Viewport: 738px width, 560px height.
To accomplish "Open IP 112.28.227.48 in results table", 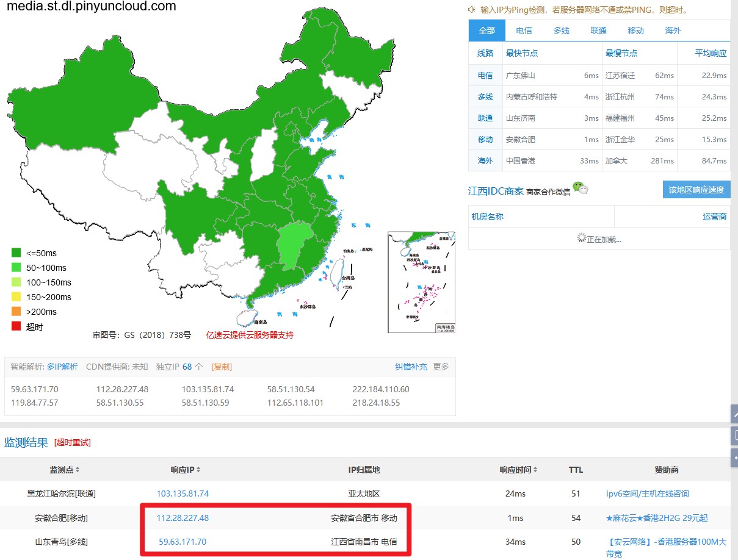I will 183,518.
